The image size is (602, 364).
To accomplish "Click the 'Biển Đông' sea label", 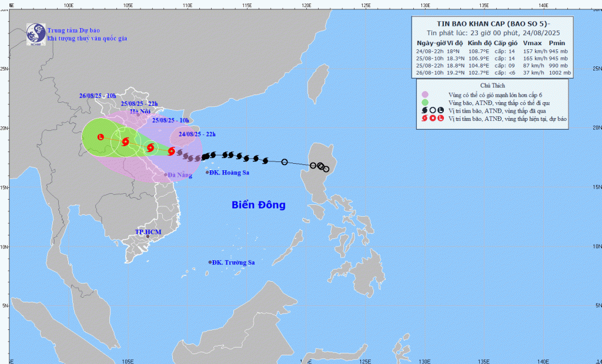I will [259, 205].
